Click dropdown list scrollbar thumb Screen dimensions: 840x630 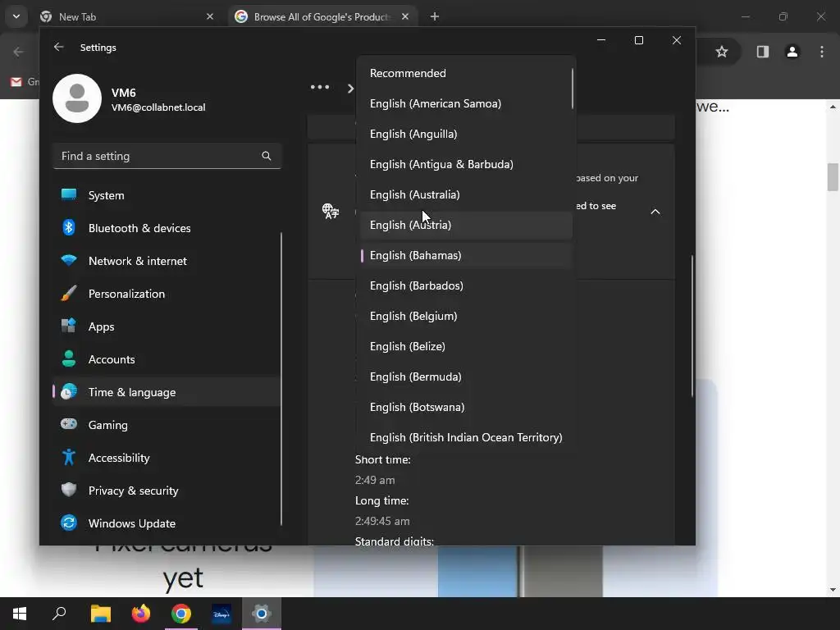572,89
